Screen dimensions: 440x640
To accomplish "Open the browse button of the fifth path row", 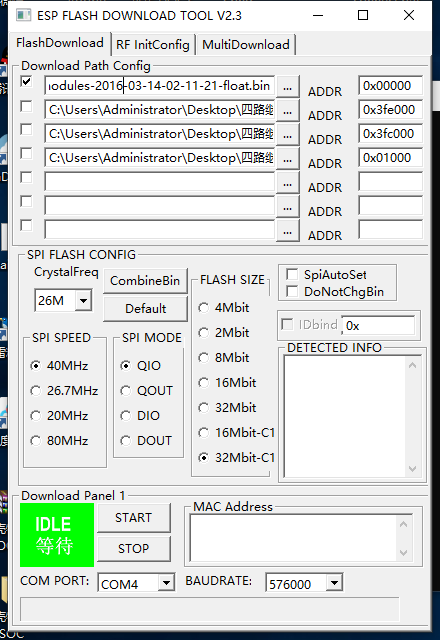I will (x=288, y=182).
